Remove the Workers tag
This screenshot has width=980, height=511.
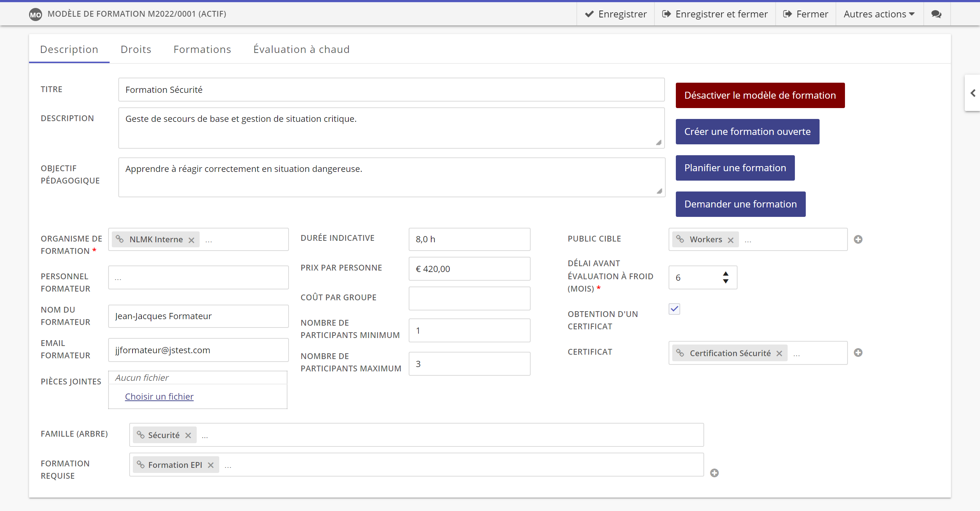click(730, 240)
